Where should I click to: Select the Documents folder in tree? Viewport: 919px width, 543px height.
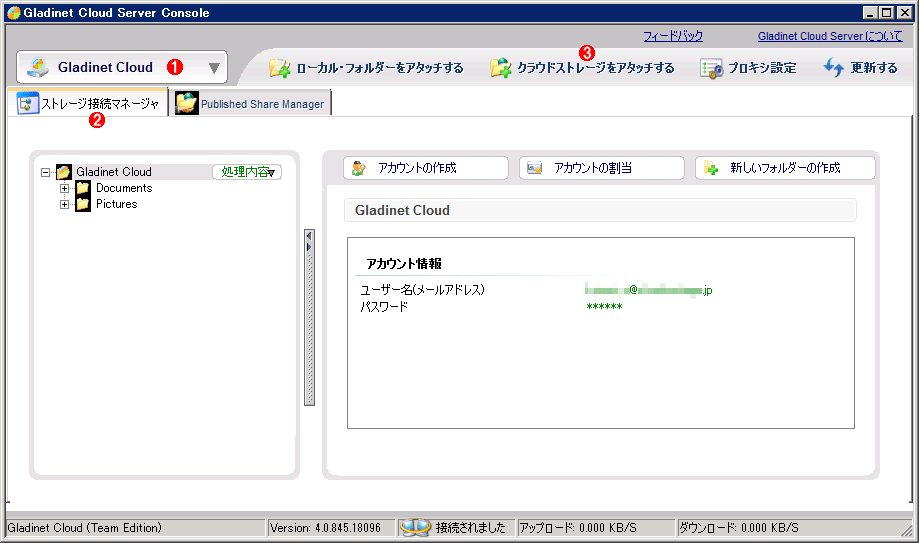[124, 188]
